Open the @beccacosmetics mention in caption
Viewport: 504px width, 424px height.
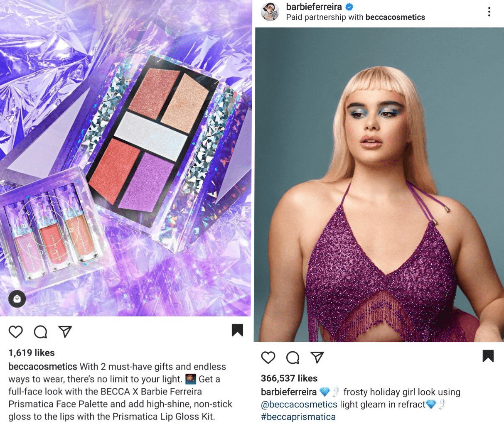point(299,404)
